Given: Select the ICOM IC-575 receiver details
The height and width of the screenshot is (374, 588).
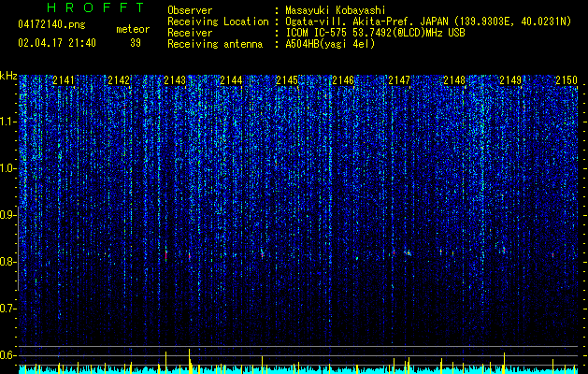Looking at the screenshot, I should point(375,33).
